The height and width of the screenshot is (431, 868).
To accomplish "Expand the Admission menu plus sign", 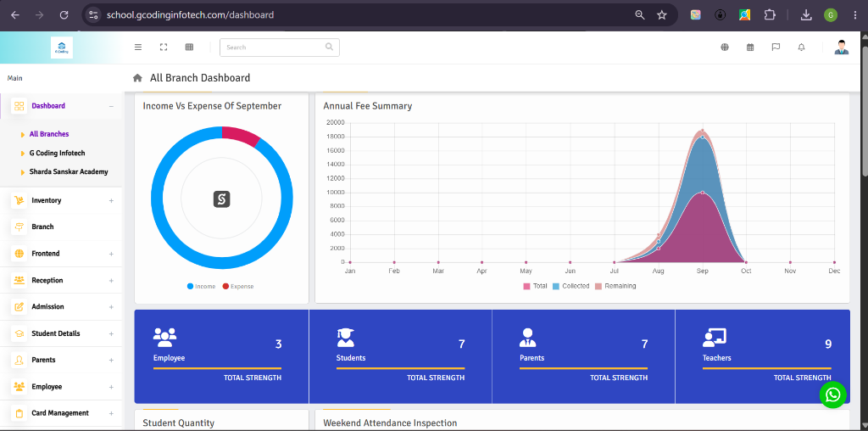I will coord(111,307).
